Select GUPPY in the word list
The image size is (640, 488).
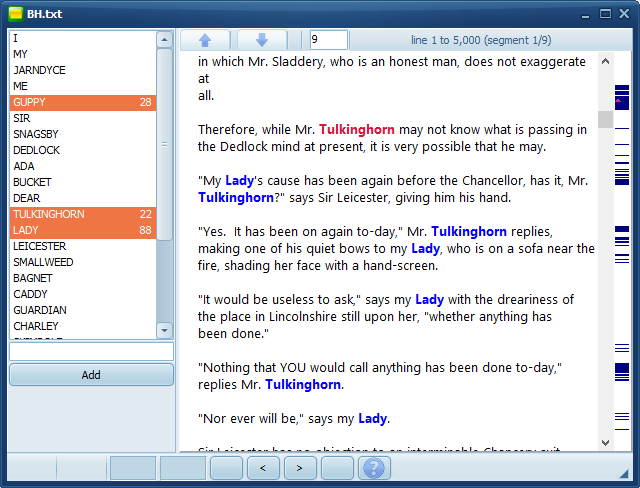83,102
